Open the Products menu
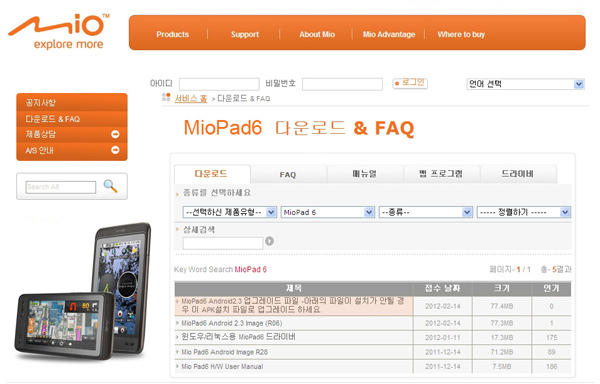The height and width of the screenshot is (384, 600). point(173,34)
